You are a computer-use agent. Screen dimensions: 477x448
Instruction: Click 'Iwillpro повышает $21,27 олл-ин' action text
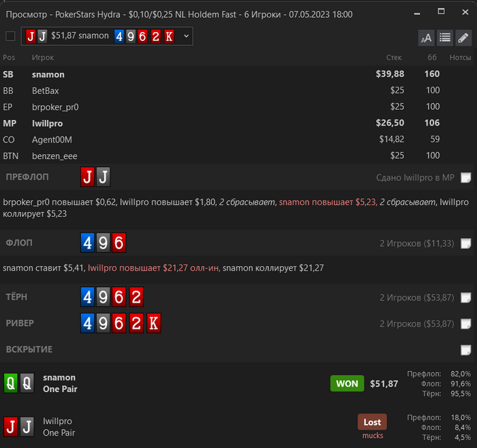pyautogui.click(x=154, y=268)
